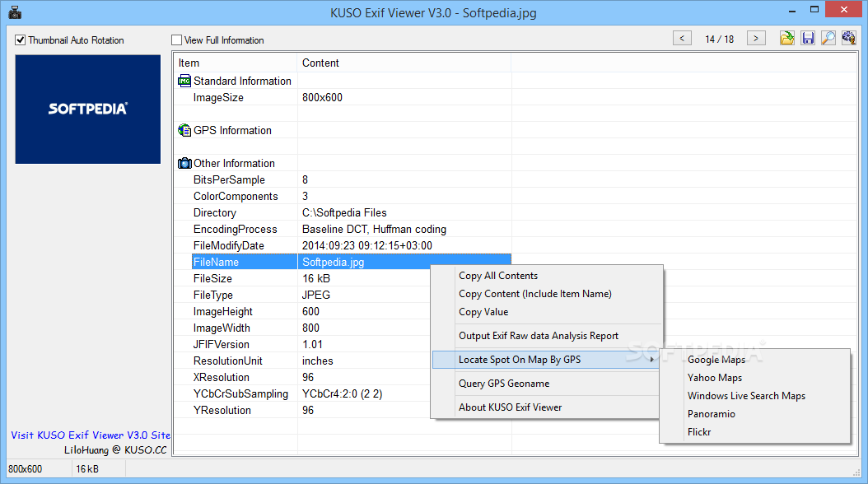
Task: Click the LiloHuang @ KUSO.CC credit text
Action: point(115,449)
